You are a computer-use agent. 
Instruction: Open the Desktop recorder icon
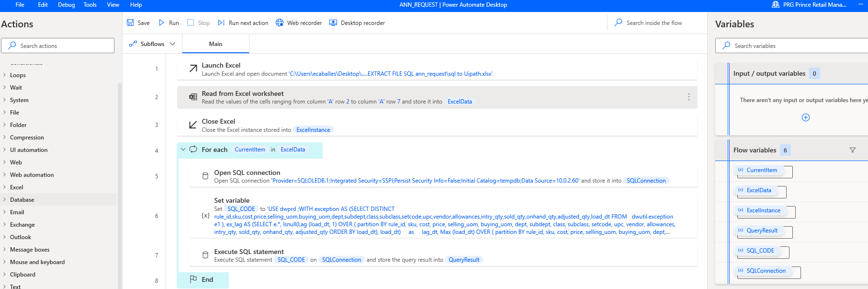point(333,23)
